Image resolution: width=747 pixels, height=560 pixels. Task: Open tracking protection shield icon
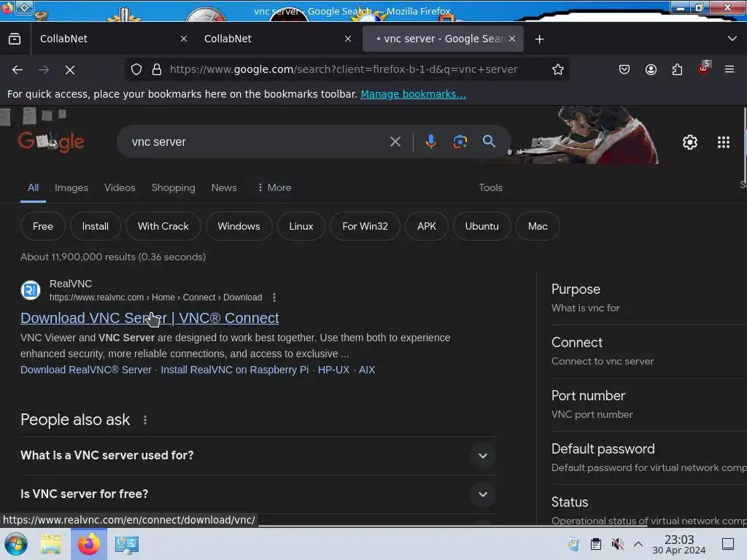[136, 69]
